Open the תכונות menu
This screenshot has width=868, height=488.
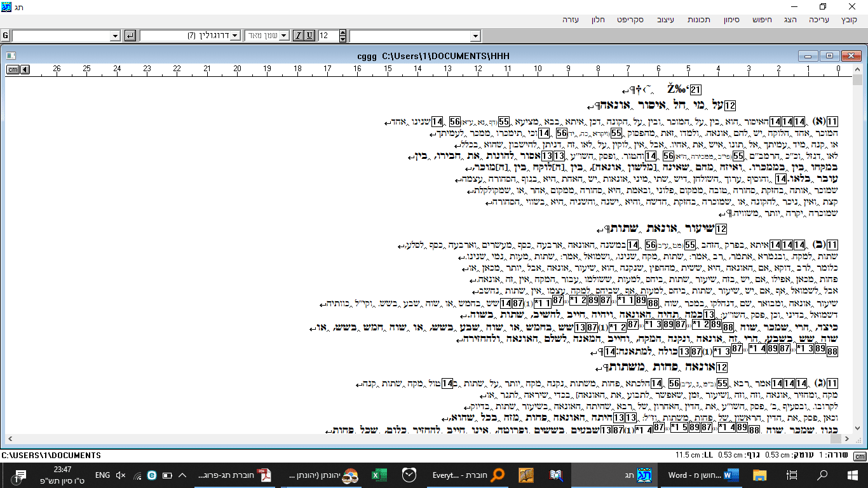(x=699, y=20)
